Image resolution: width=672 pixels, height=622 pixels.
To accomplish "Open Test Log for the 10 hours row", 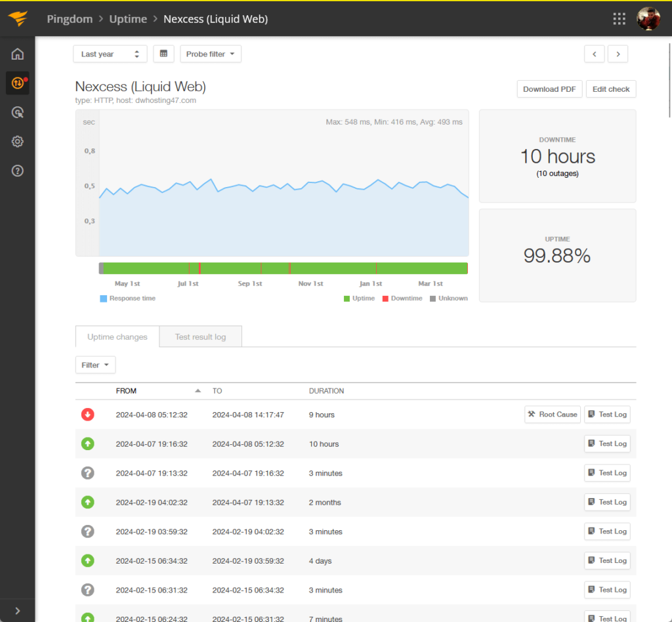I will click(x=607, y=444).
